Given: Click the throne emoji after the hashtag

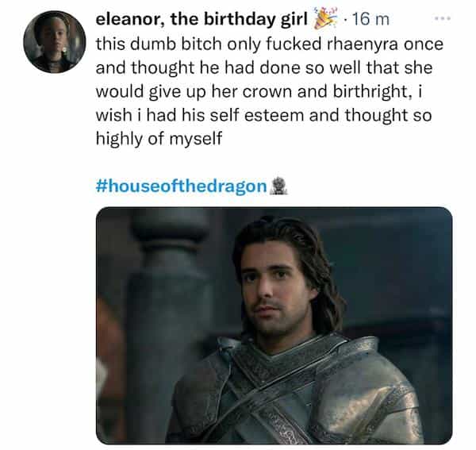Looking at the screenshot, I should coord(278,187).
